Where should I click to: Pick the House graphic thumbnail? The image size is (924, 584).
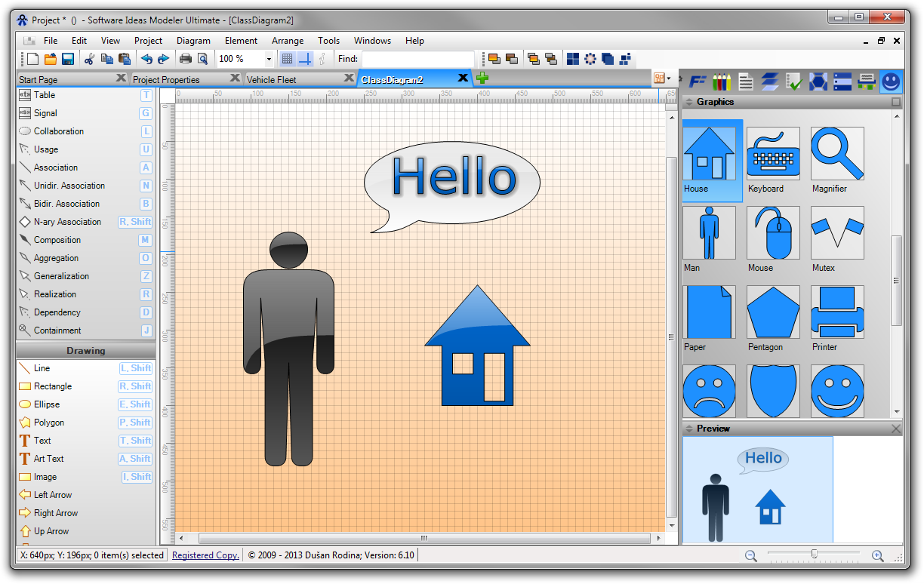(710, 154)
